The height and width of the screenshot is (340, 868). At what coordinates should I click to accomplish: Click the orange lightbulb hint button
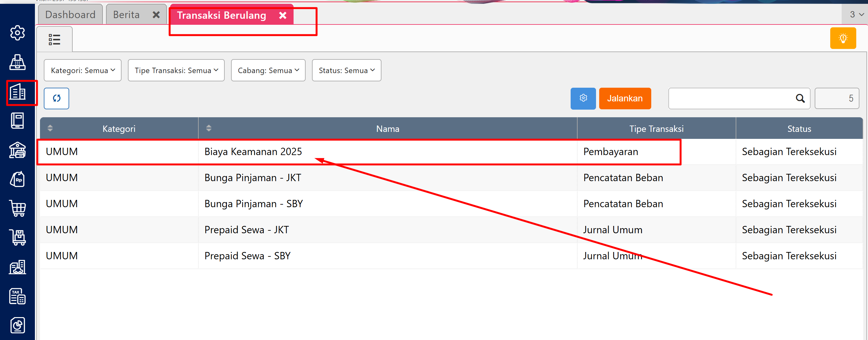843,38
